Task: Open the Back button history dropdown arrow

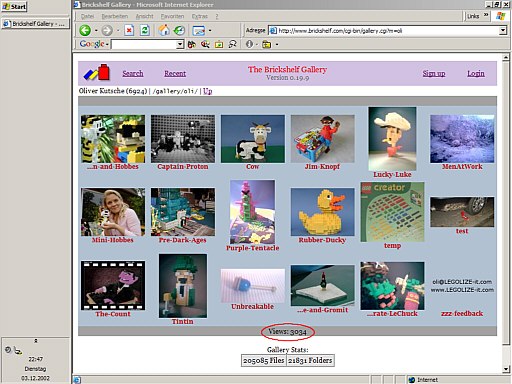Action: click(x=96, y=31)
